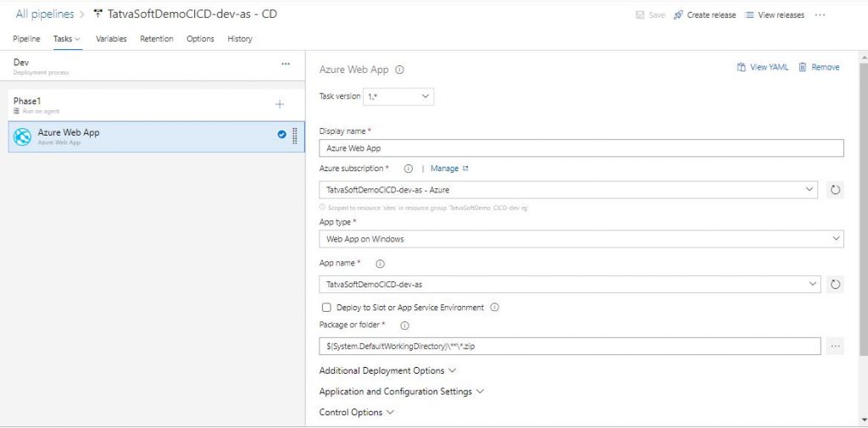Switch to the Variables tab
The height and width of the screenshot is (428, 868).
point(111,39)
